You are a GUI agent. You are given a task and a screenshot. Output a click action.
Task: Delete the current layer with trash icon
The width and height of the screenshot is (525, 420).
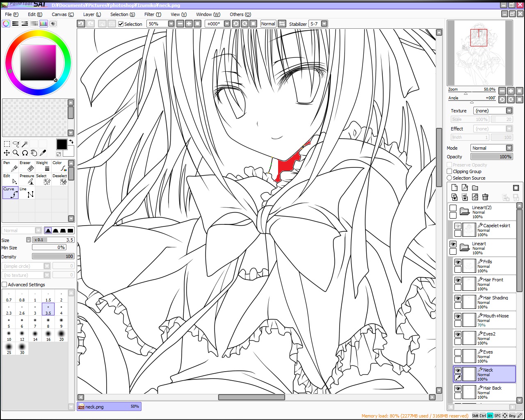point(485,197)
